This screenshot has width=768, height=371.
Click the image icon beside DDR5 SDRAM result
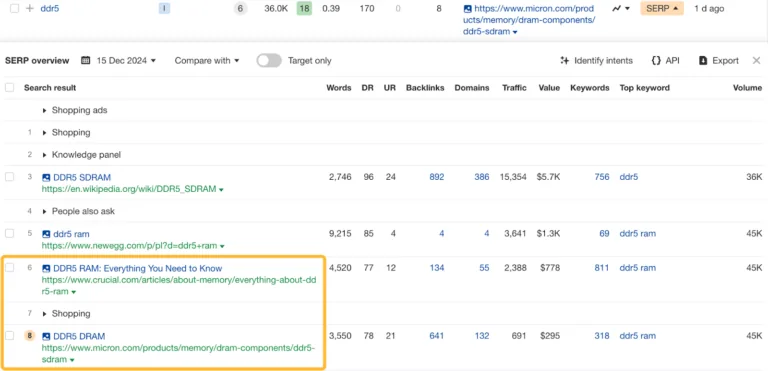point(46,177)
